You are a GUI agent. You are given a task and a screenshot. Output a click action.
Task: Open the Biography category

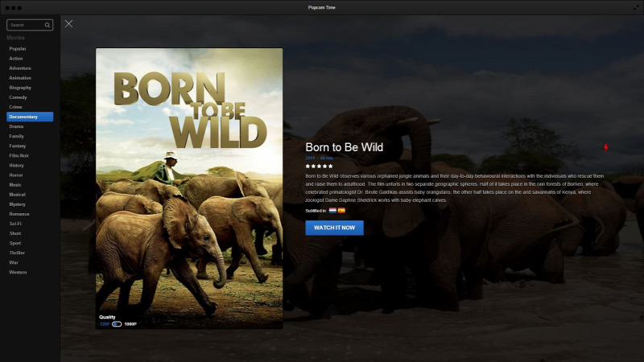20,88
